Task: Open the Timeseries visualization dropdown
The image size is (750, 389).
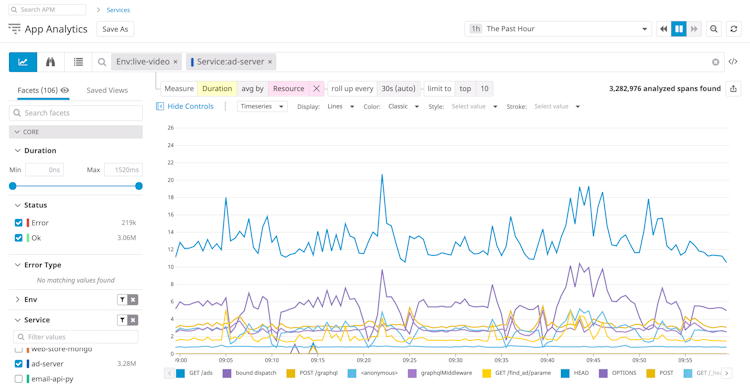Action: tap(262, 106)
